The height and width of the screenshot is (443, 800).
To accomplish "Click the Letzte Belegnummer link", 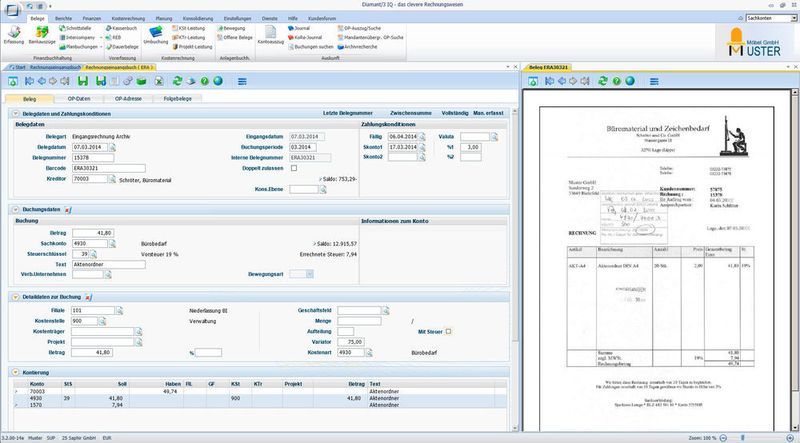I will (347, 113).
